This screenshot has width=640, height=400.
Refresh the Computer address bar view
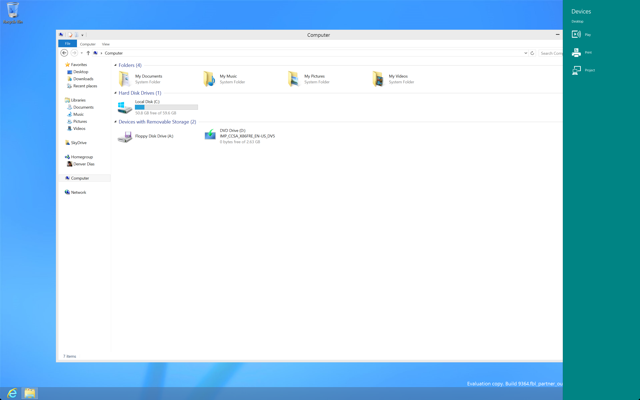[x=532, y=53]
